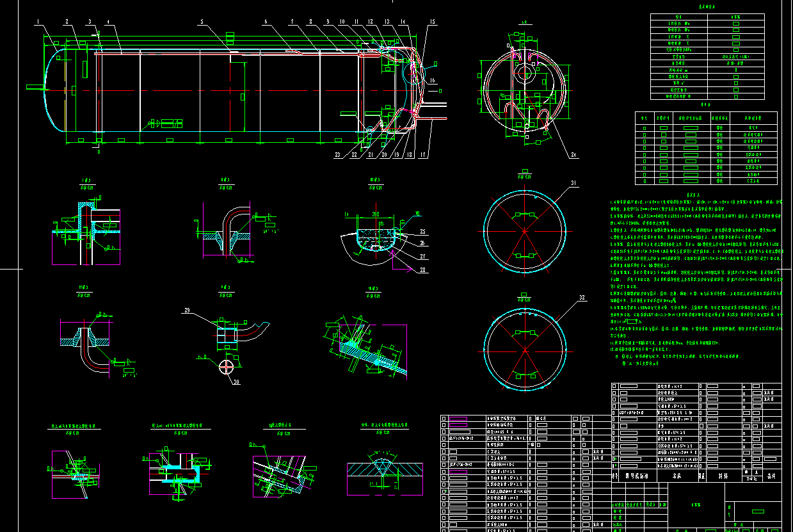Screen dimensions: 793x532
Task: Select part callout number 22
Action: point(354,154)
